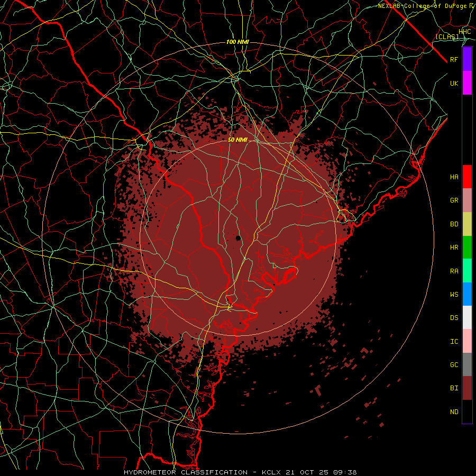Select the BD legend label

[454, 224]
